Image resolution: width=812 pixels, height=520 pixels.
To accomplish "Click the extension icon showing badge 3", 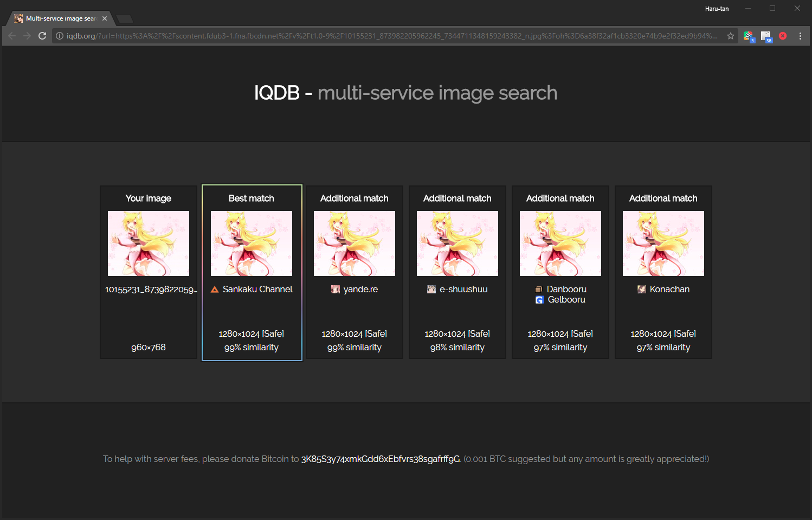I will tap(749, 36).
